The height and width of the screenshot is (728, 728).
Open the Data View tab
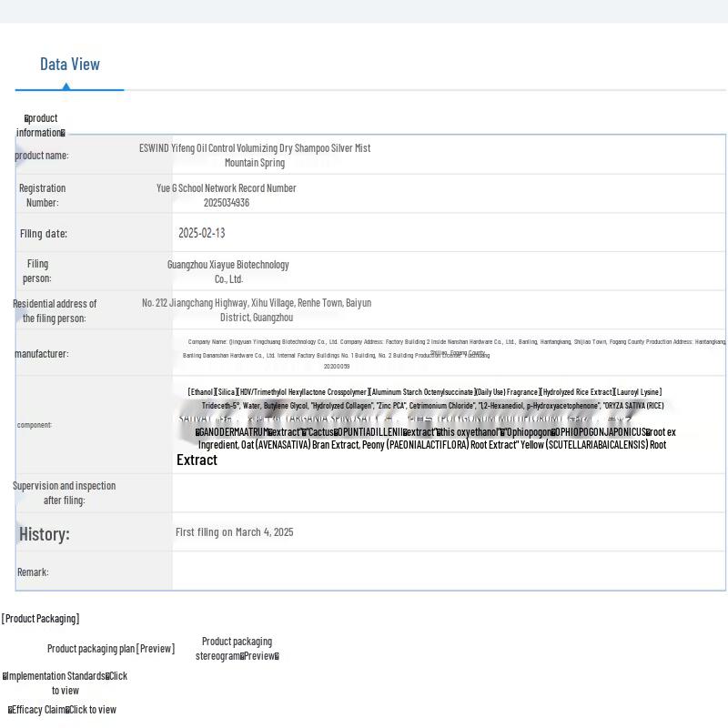click(70, 64)
